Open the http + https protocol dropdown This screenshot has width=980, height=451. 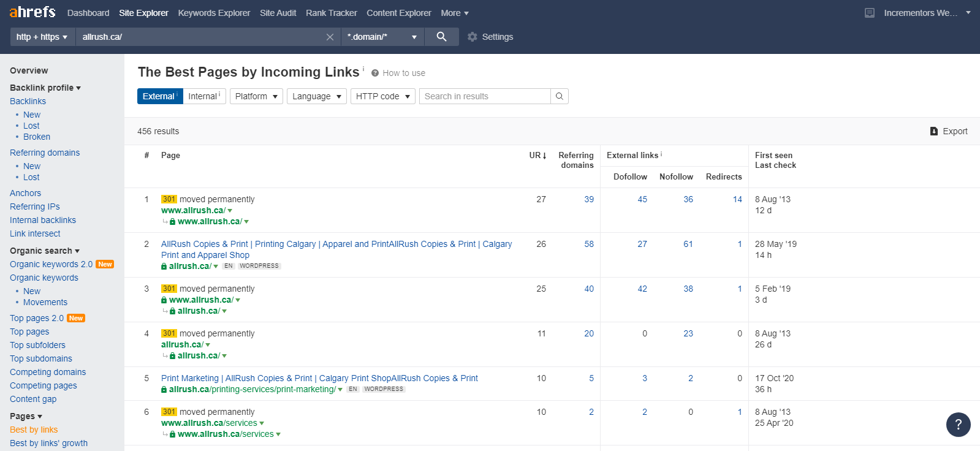[42, 37]
